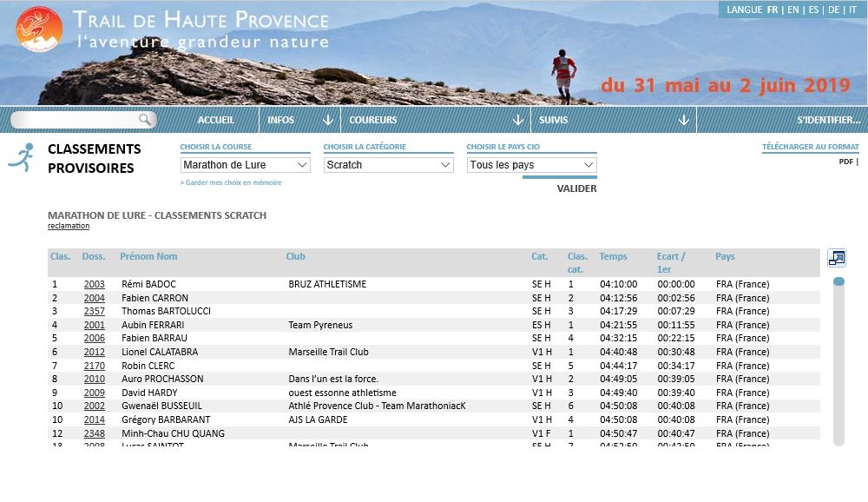The height and width of the screenshot is (502, 868).
Task: Open the Tous les pays country dropdown
Action: (x=532, y=165)
